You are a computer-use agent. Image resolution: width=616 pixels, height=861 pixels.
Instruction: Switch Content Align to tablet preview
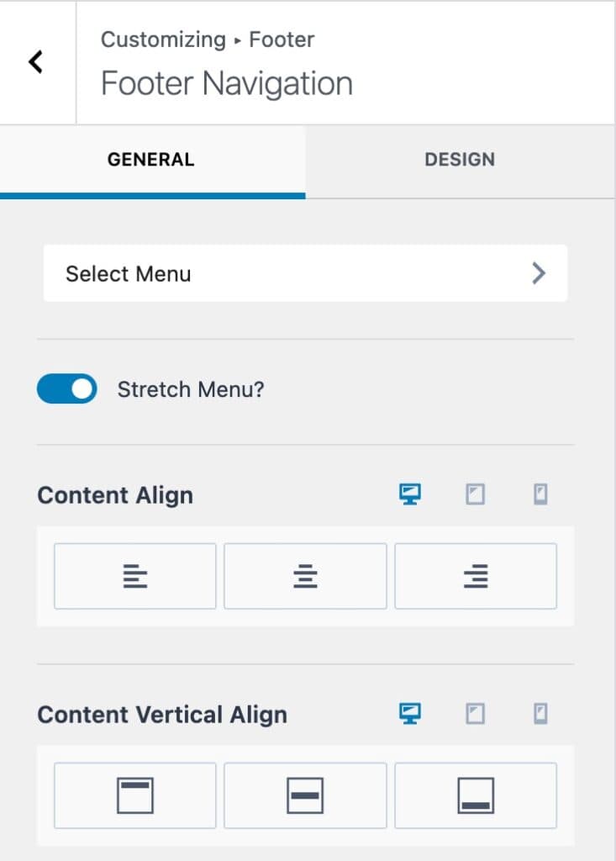(x=476, y=494)
